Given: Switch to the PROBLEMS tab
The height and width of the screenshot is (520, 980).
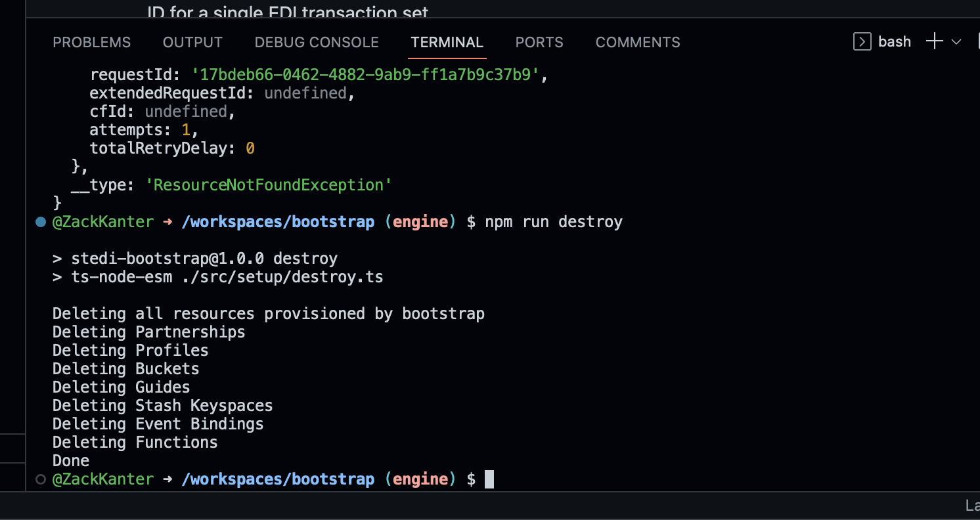Looking at the screenshot, I should click(x=91, y=42).
